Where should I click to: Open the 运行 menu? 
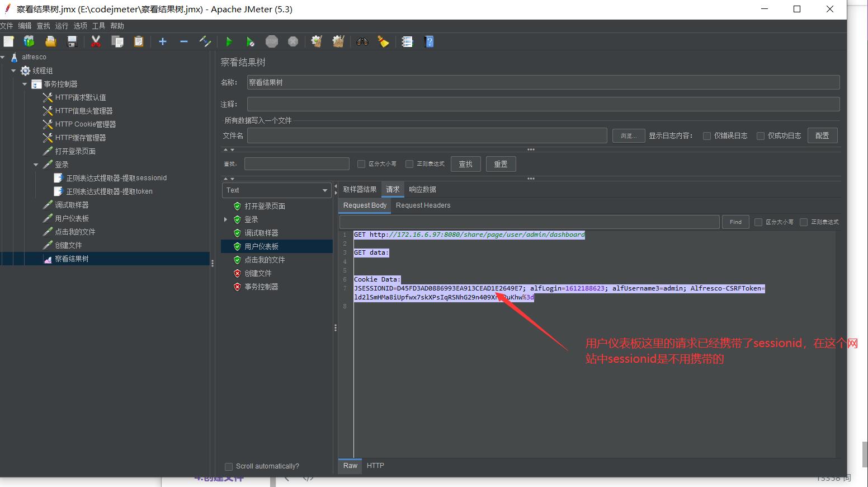coord(62,26)
